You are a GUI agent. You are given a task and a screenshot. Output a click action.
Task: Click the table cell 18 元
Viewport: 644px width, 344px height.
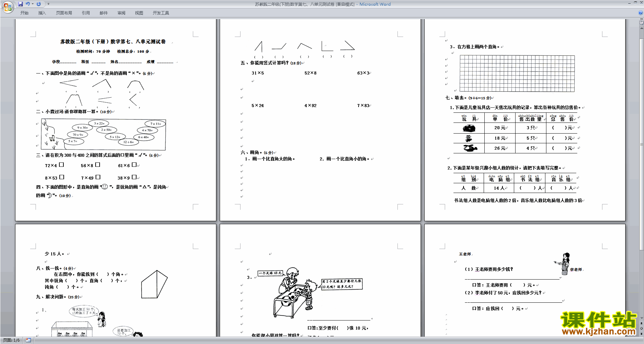(x=500, y=138)
